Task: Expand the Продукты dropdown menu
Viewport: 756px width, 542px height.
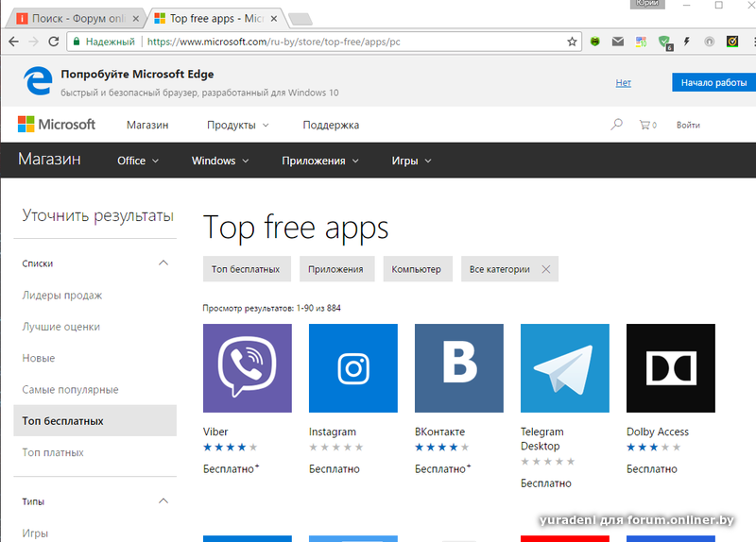Action: click(x=238, y=125)
